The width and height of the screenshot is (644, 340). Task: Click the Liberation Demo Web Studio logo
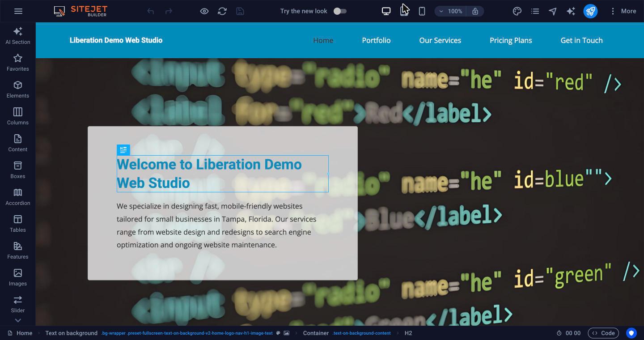(116, 40)
